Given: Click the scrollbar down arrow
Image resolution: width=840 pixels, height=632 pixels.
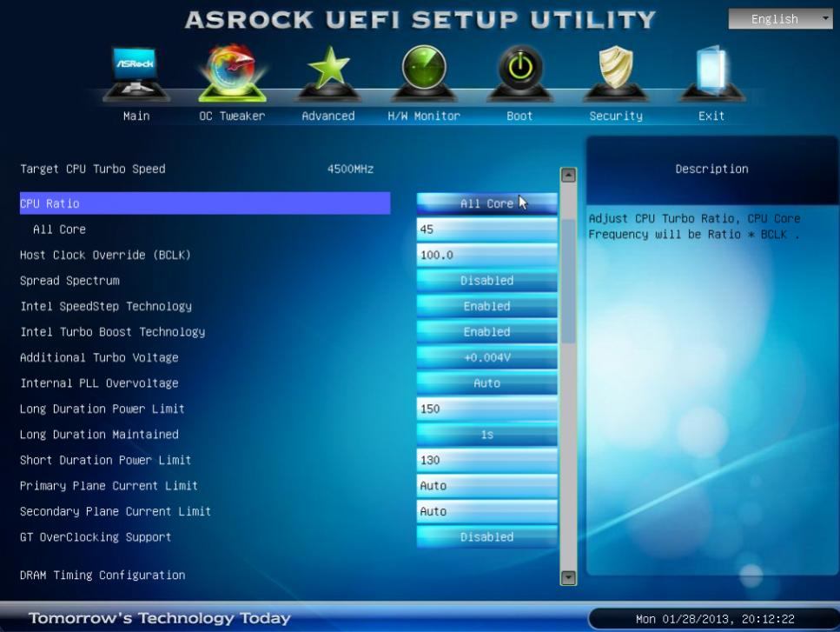Looking at the screenshot, I should (x=568, y=577).
